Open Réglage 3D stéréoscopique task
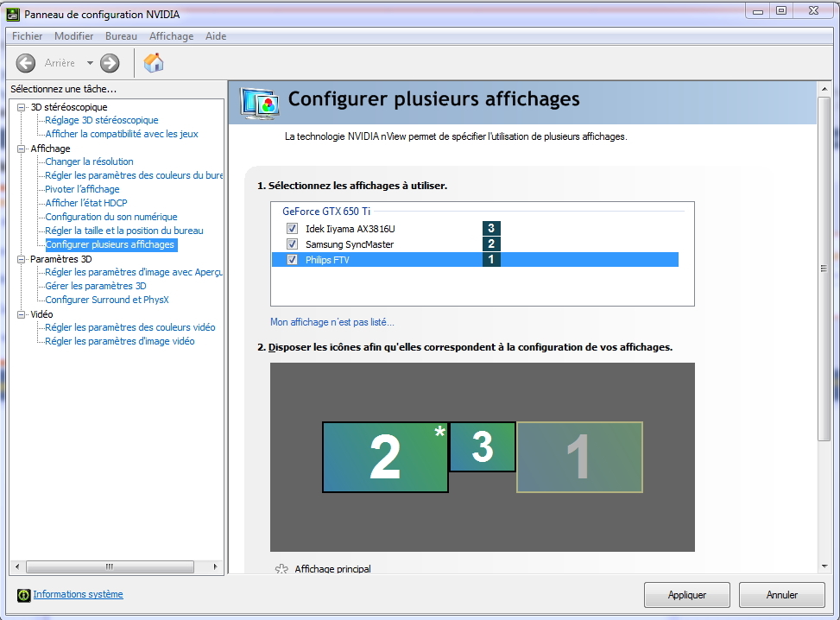Viewport: 840px width, 620px height. pyautogui.click(x=102, y=120)
